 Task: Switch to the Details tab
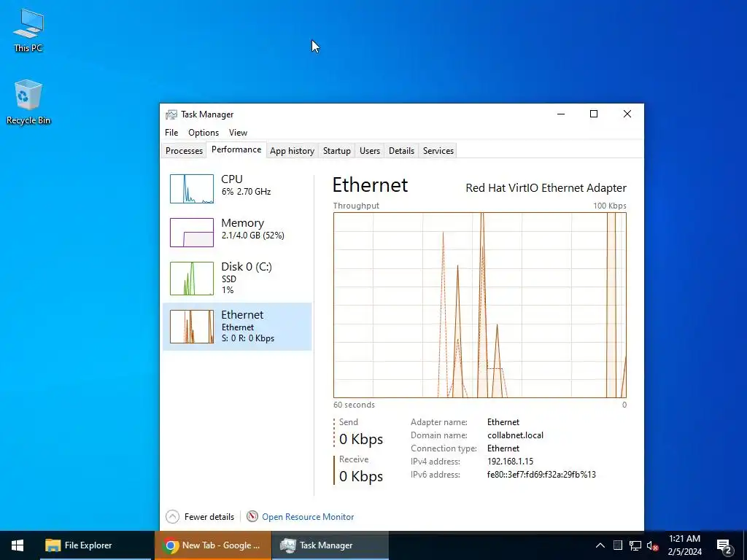click(x=402, y=150)
